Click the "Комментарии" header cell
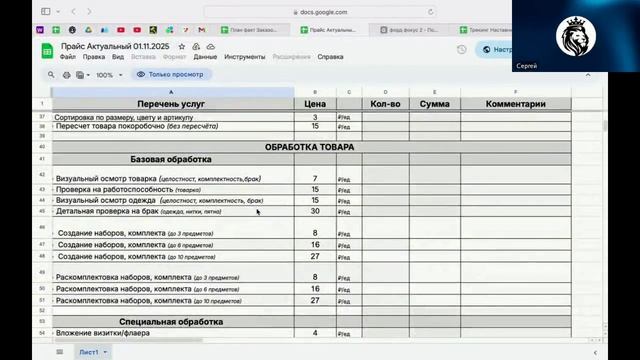Image resolution: width=640 pixels, height=360 pixels. pos(516,104)
